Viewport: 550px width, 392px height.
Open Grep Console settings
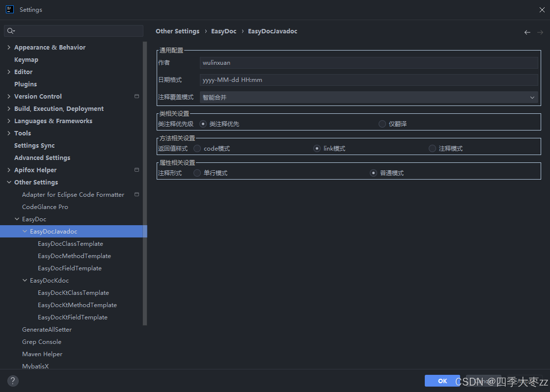[41, 341]
